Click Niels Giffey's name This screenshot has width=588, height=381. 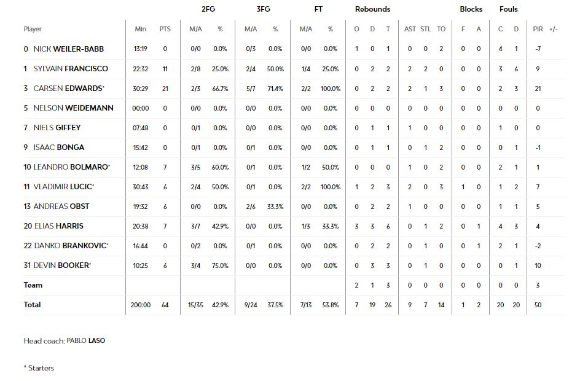(x=57, y=128)
